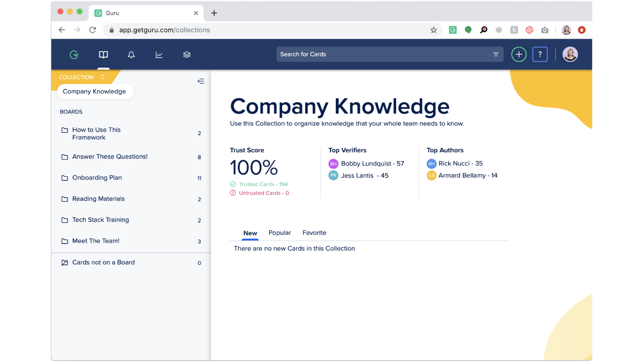Switch to the Popular tab

click(280, 233)
